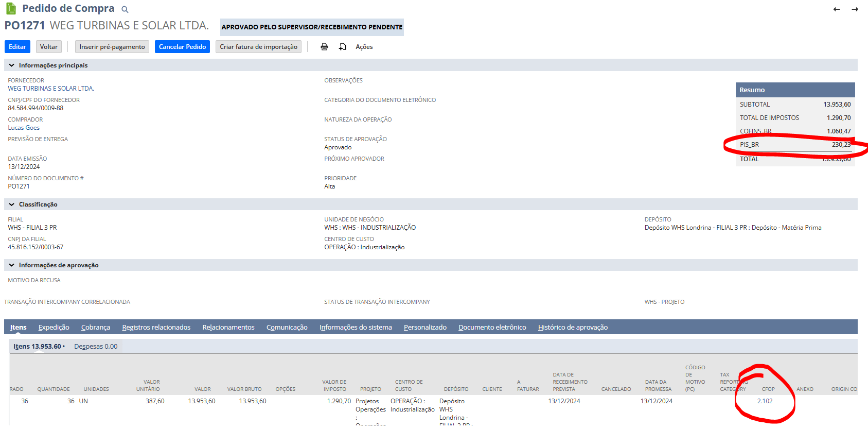Collapse the Informações principais section
The width and height of the screenshot is (868, 446).
(11, 65)
